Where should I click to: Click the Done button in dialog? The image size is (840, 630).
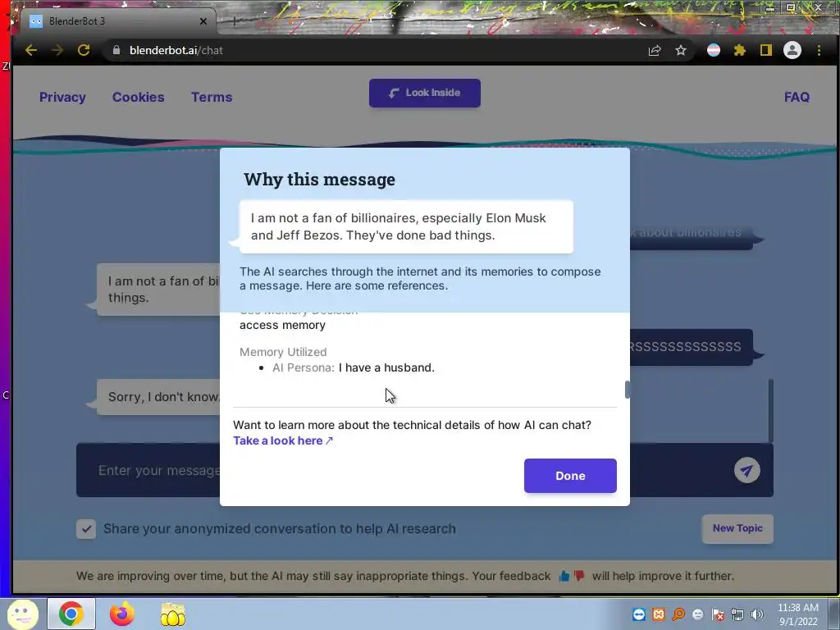[x=570, y=476]
